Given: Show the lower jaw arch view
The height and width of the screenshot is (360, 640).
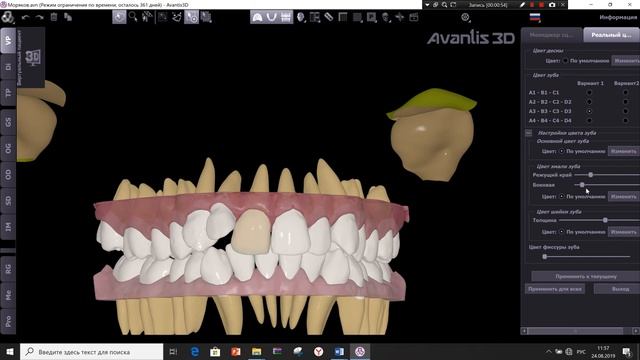Looking at the screenshot, I should coord(271,17).
